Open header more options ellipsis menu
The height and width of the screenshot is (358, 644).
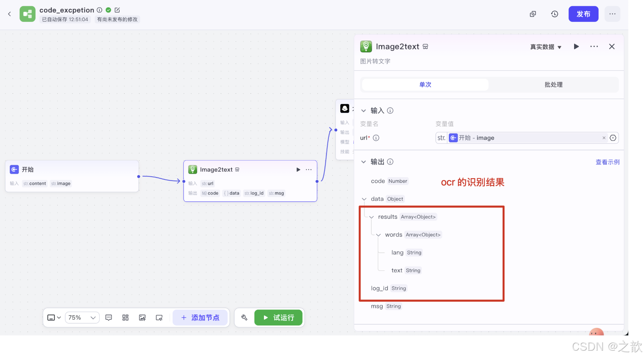612,14
